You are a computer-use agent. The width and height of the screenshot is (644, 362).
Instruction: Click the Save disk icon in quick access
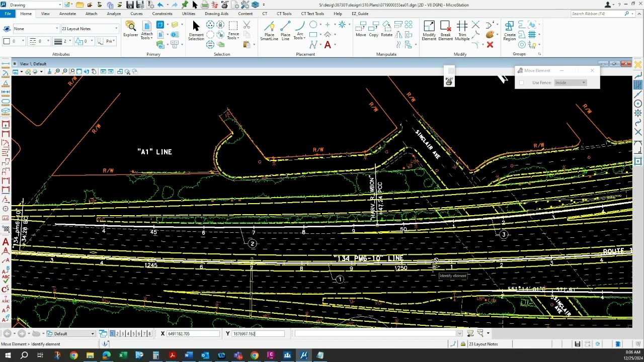point(130,5)
